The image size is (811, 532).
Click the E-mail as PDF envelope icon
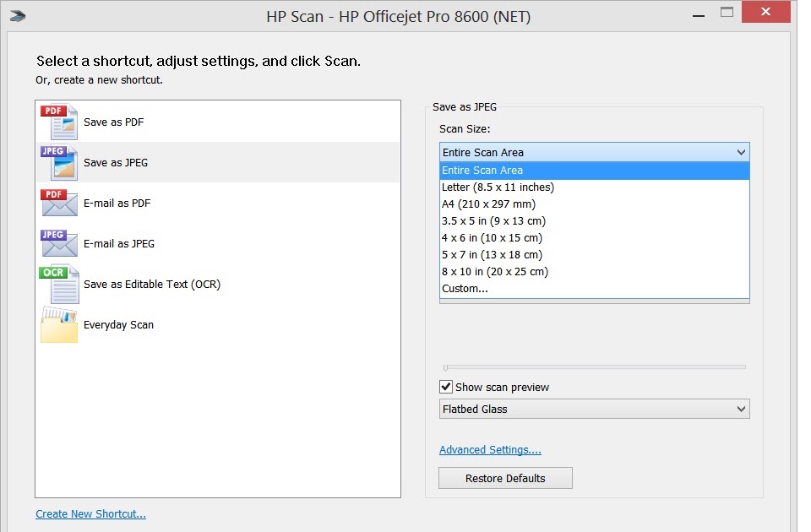[x=59, y=203]
